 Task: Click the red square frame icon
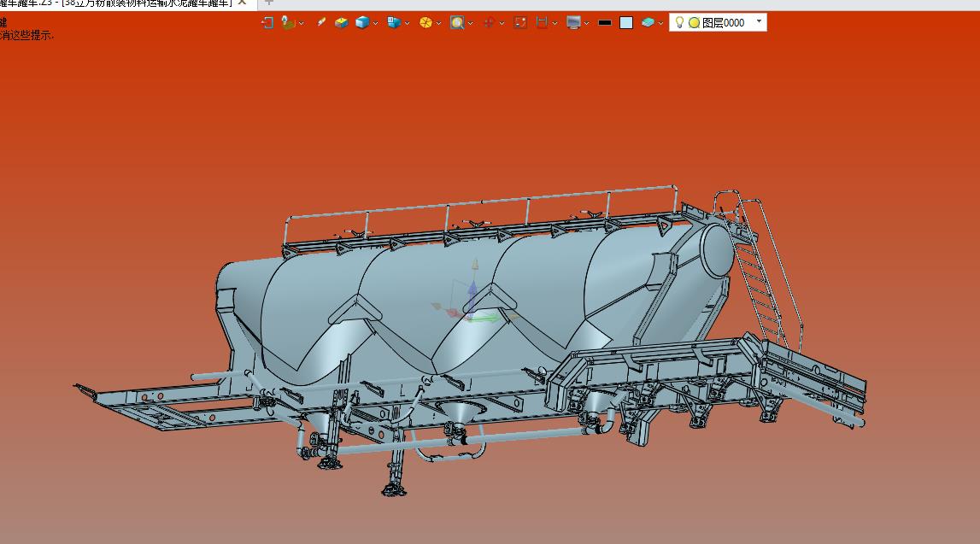click(519, 23)
